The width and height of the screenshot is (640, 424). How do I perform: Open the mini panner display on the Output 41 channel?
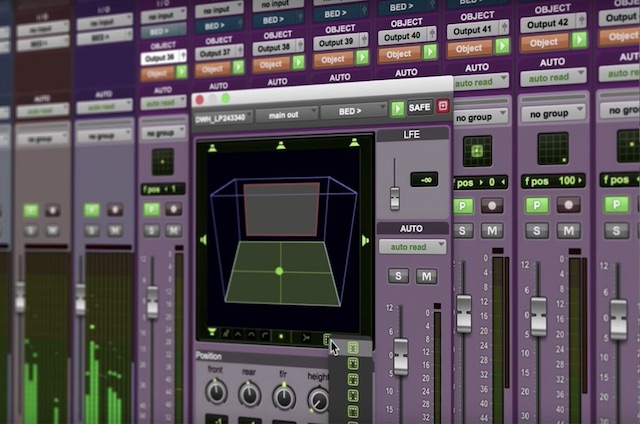[x=477, y=151]
